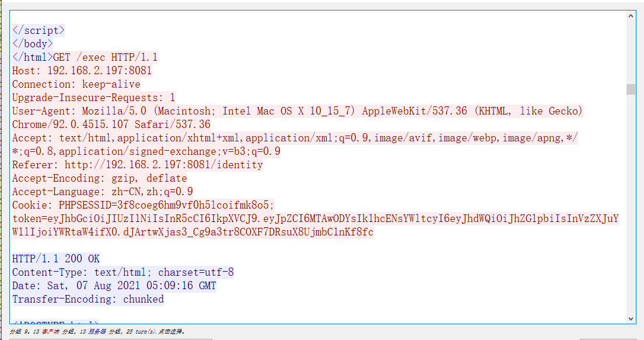644x340 pixels.
Task: Click the Date: Sat, 07 Aug 2021 header
Action: coord(114,286)
